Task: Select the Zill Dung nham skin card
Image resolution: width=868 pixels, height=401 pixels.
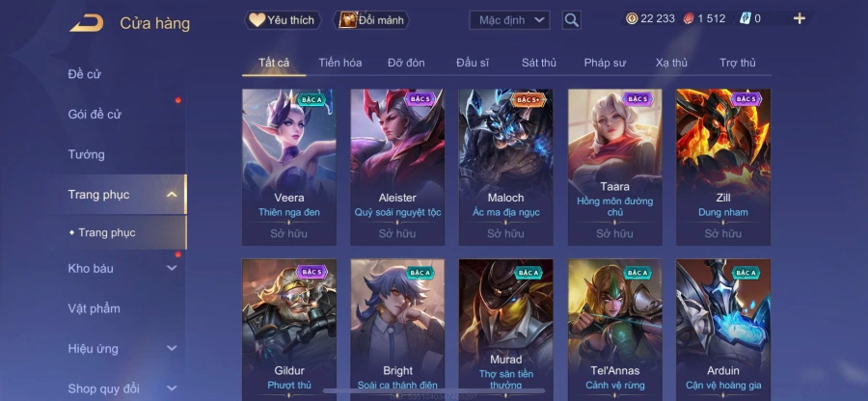Action: 723,167
